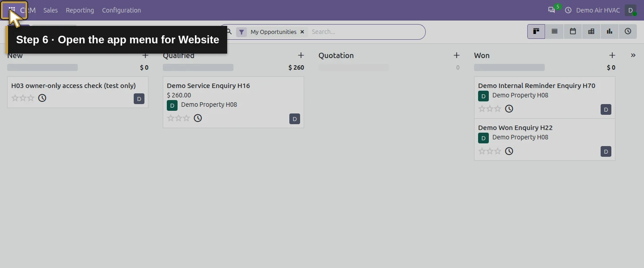The height and width of the screenshot is (268, 644).
Task: Switch to Kanban view
Action: pos(536,31)
